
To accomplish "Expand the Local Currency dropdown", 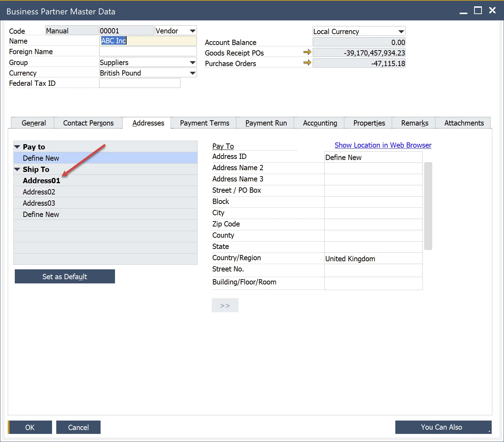I will pyautogui.click(x=401, y=32).
